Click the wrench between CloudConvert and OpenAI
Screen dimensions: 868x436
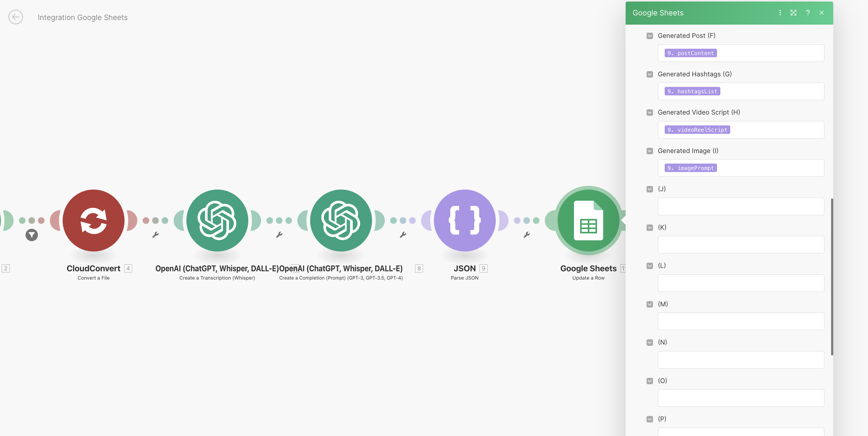coord(155,235)
